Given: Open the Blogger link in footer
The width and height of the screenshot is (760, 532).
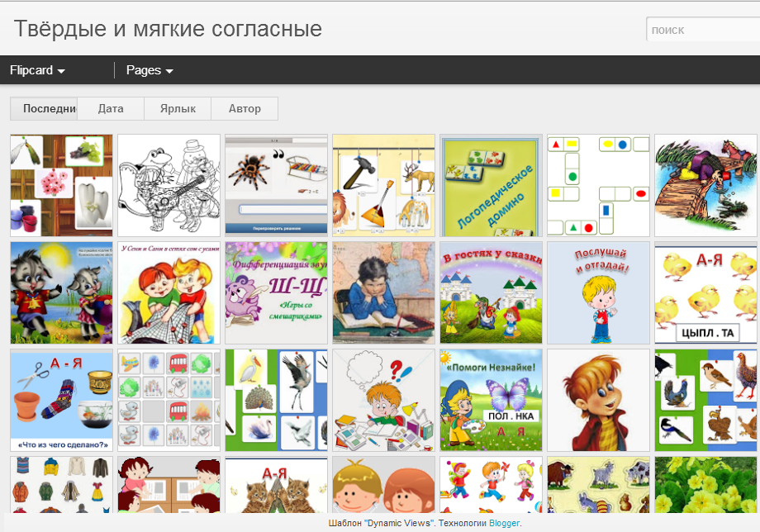Looking at the screenshot, I should 504,523.
